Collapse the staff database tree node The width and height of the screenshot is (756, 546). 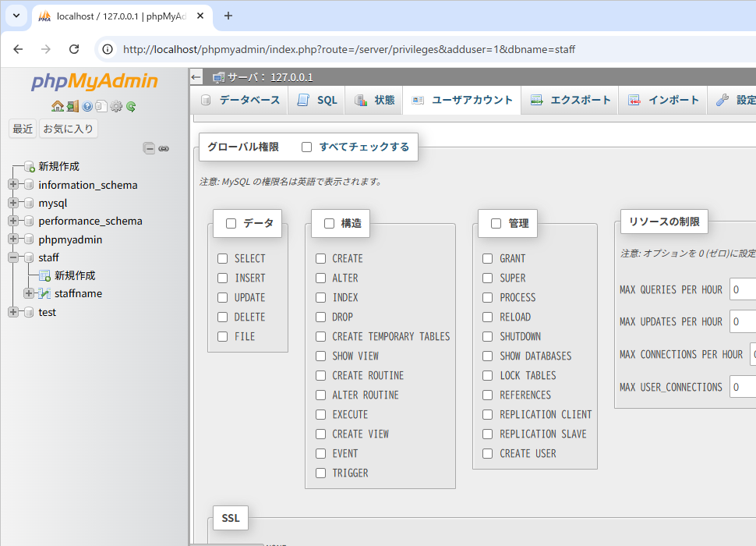click(x=13, y=257)
